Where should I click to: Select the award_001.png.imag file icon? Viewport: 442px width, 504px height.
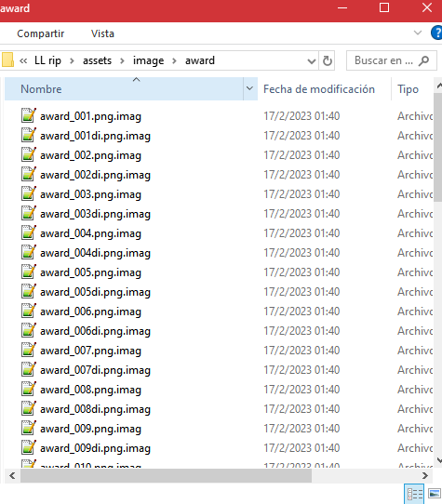click(x=29, y=115)
